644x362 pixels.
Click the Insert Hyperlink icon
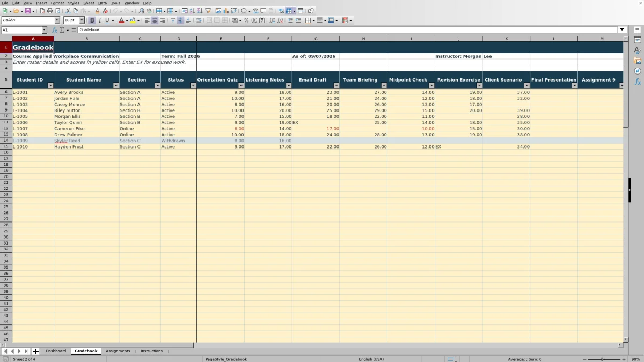pos(255,11)
